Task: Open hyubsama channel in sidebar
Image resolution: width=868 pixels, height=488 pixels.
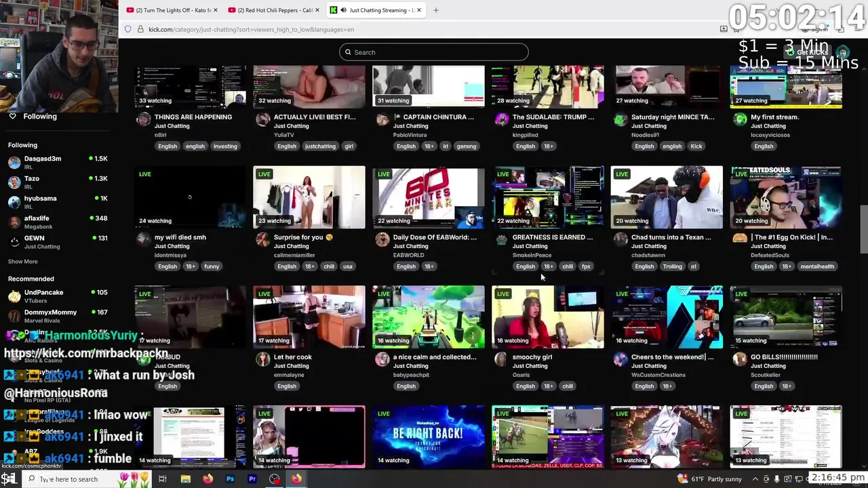Action: tap(58, 202)
